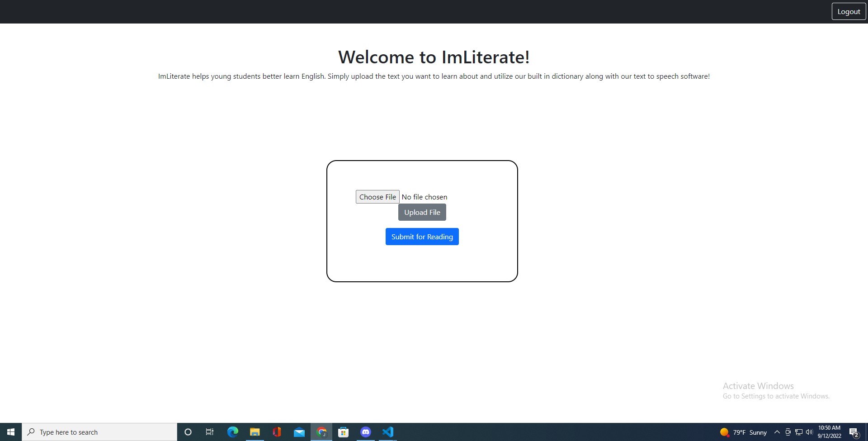Click the gray Upload File button
868x441 pixels.
422,212
